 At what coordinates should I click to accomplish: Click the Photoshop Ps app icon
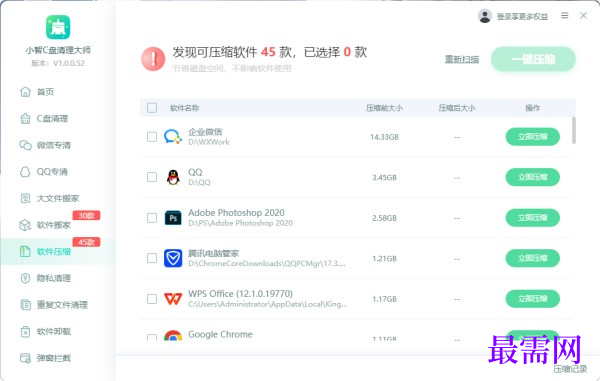click(173, 218)
